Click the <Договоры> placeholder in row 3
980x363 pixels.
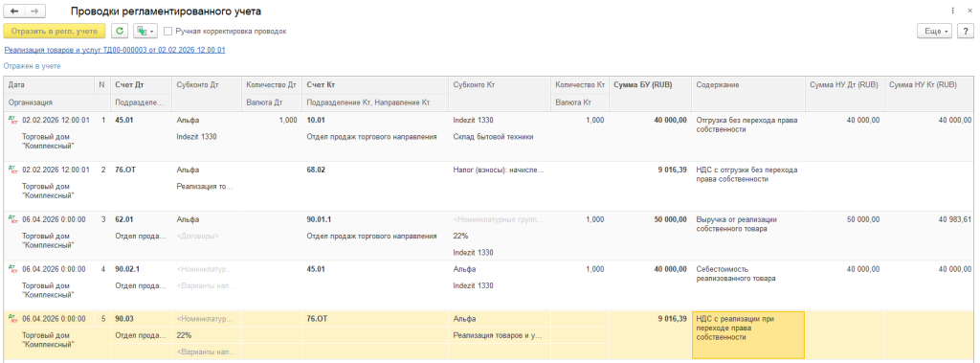tap(198, 237)
